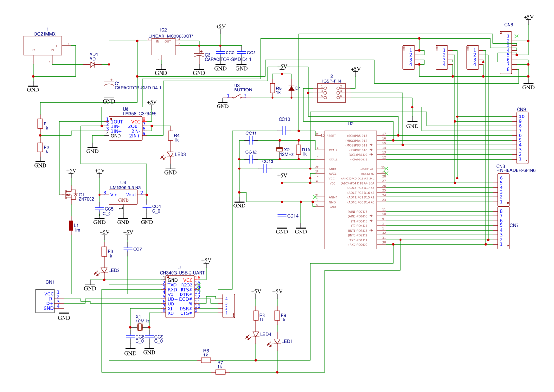Select the Q1 2N7002 MOSFET symbol
Image resolution: width=554 pixels, height=392 pixels.
pos(71,195)
